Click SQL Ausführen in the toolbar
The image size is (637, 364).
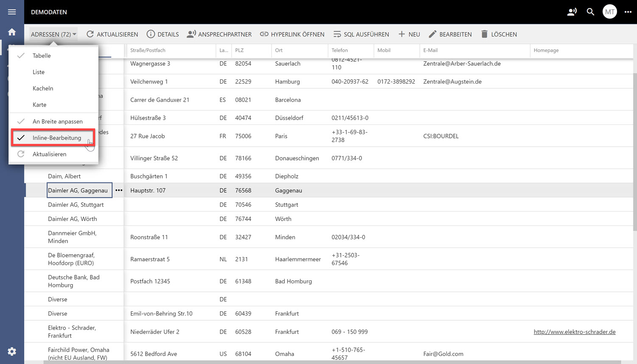coord(361,34)
